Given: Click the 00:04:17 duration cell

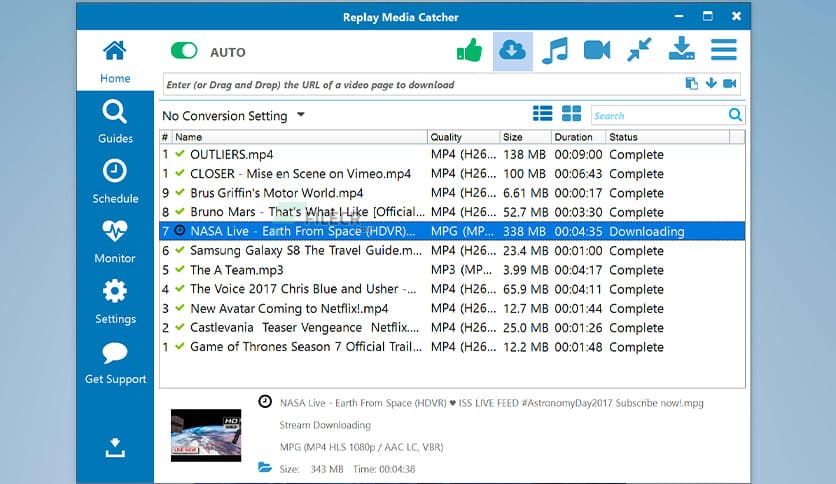Looking at the screenshot, I should [578, 270].
